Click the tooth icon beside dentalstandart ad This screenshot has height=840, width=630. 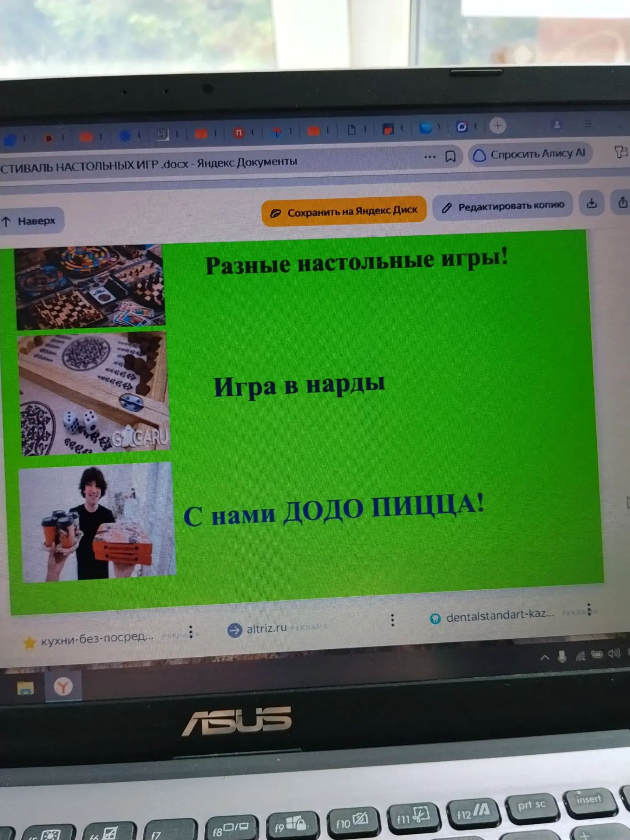435,618
